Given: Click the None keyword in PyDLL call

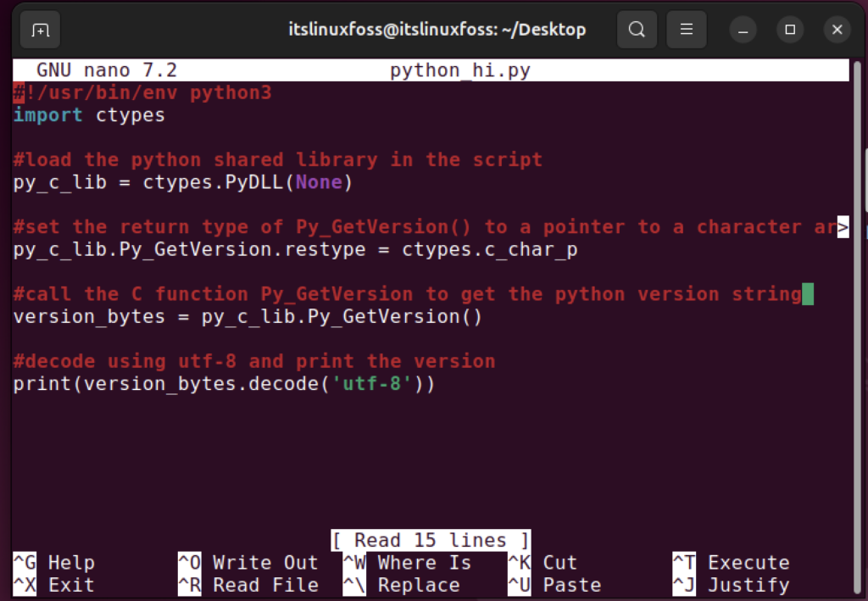Looking at the screenshot, I should pyautogui.click(x=319, y=182).
